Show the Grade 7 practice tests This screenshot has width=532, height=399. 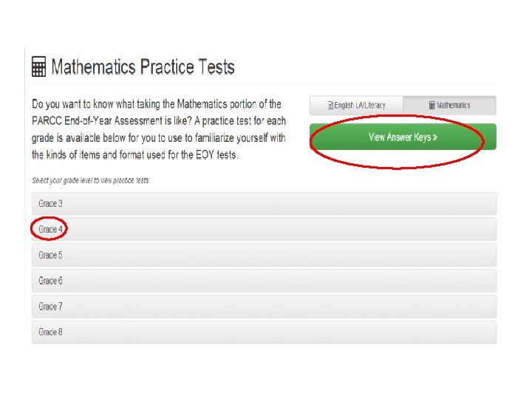(265, 307)
